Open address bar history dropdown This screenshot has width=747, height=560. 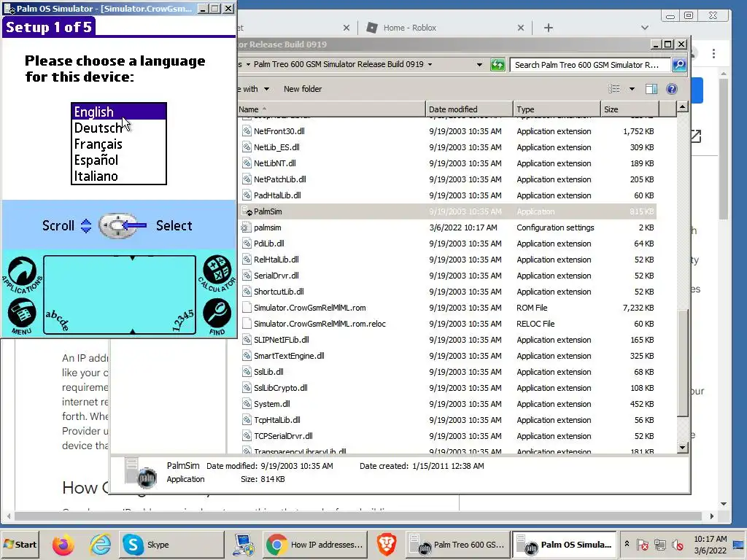click(479, 65)
